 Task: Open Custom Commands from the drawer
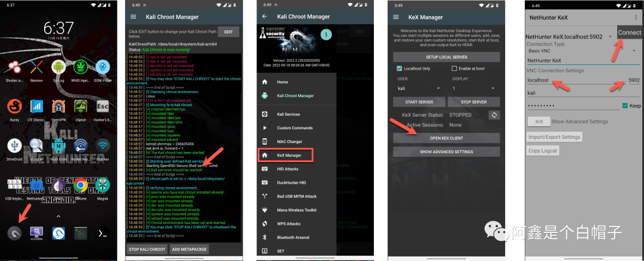pyautogui.click(x=296, y=128)
